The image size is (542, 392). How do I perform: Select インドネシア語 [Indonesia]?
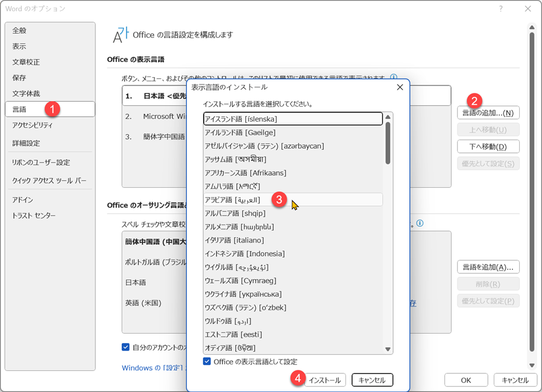(x=293, y=254)
